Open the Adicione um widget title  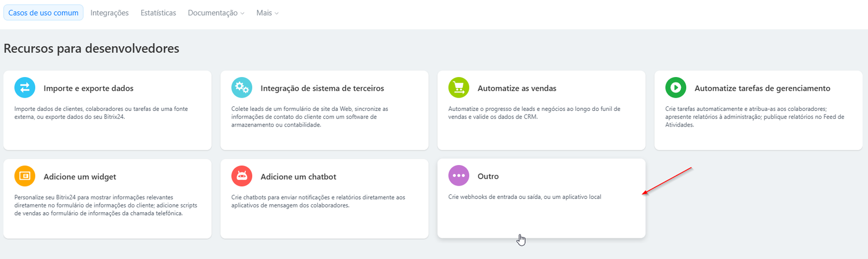(80, 176)
